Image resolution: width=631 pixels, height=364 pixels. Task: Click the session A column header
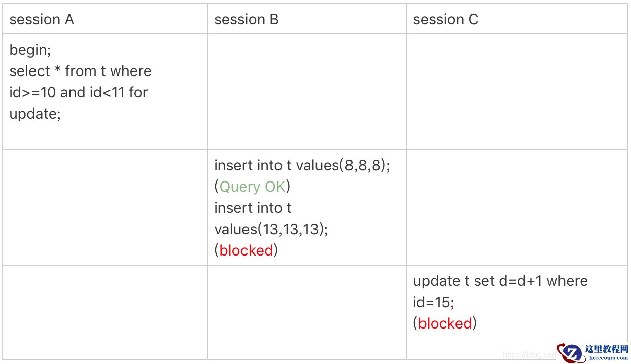[42, 20]
